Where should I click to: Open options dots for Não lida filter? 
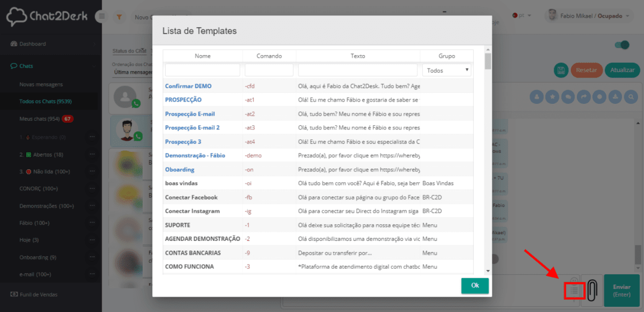(x=92, y=171)
